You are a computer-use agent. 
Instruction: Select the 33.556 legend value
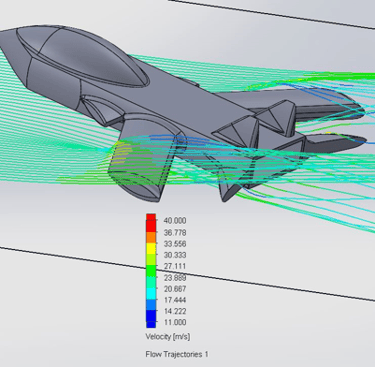coord(175,244)
